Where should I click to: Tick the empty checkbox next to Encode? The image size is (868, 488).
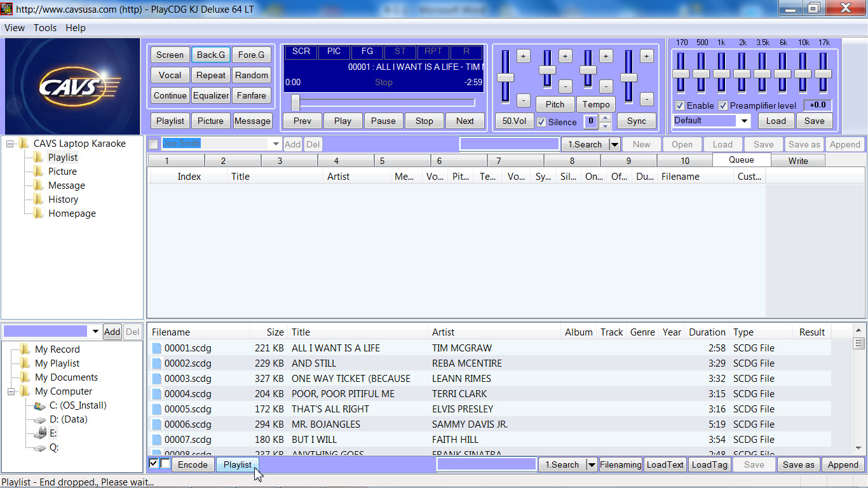[165, 464]
